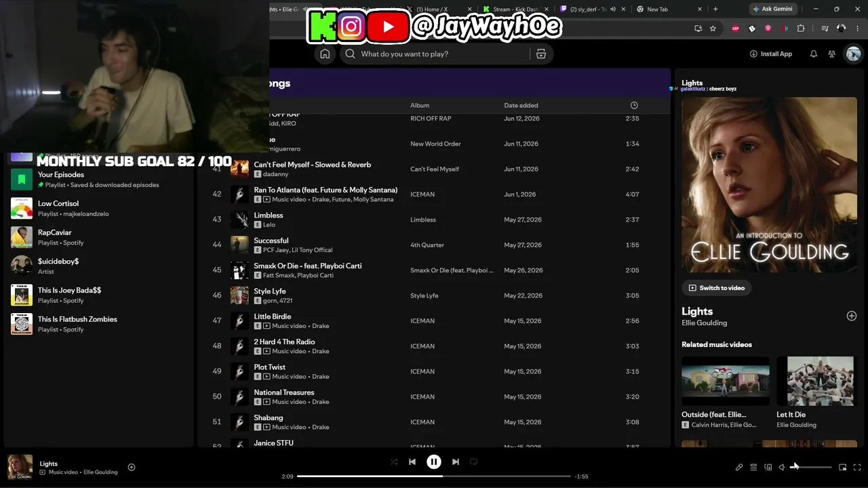Open the Browse icon beside the search box
This screenshot has height=488, width=868.
541,54
